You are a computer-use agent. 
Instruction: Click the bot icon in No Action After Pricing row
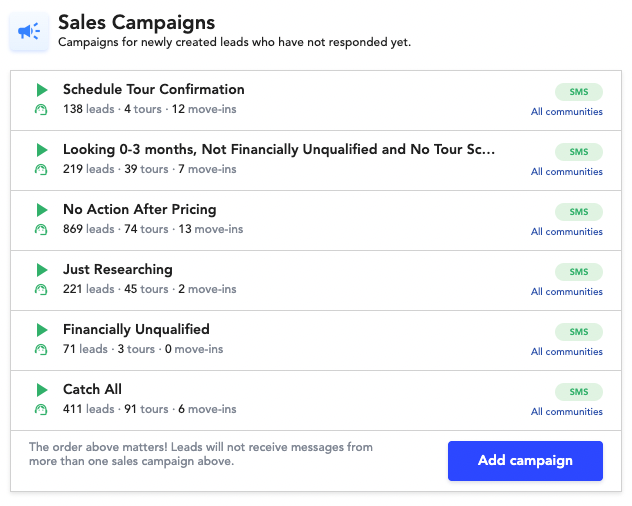pos(41,229)
